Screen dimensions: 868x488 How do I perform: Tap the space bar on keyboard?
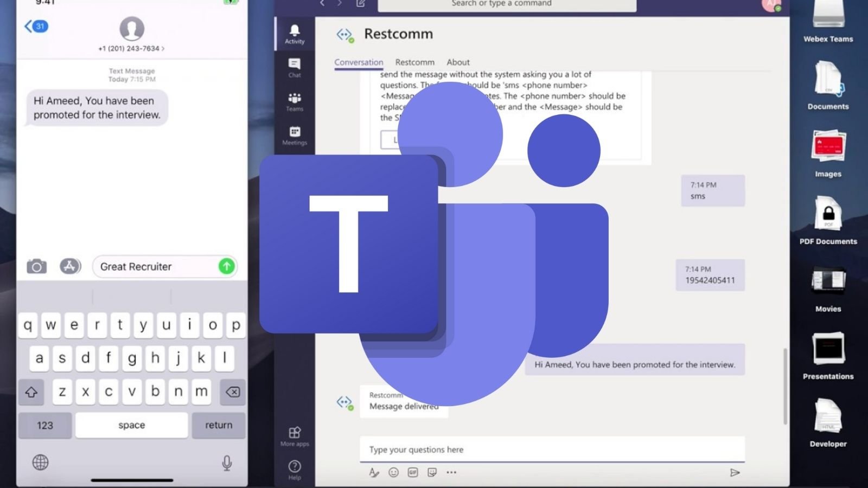(x=132, y=425)
